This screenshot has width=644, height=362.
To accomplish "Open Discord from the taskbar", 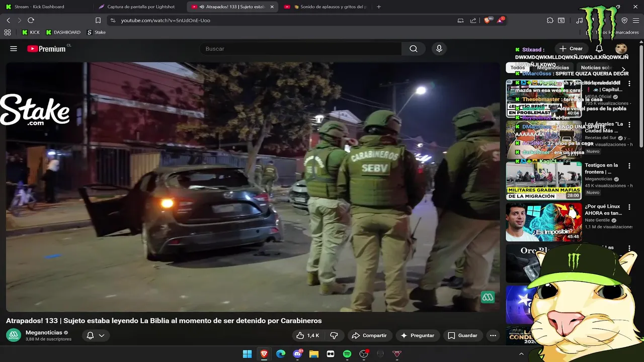I will click(x=297, y=354).
